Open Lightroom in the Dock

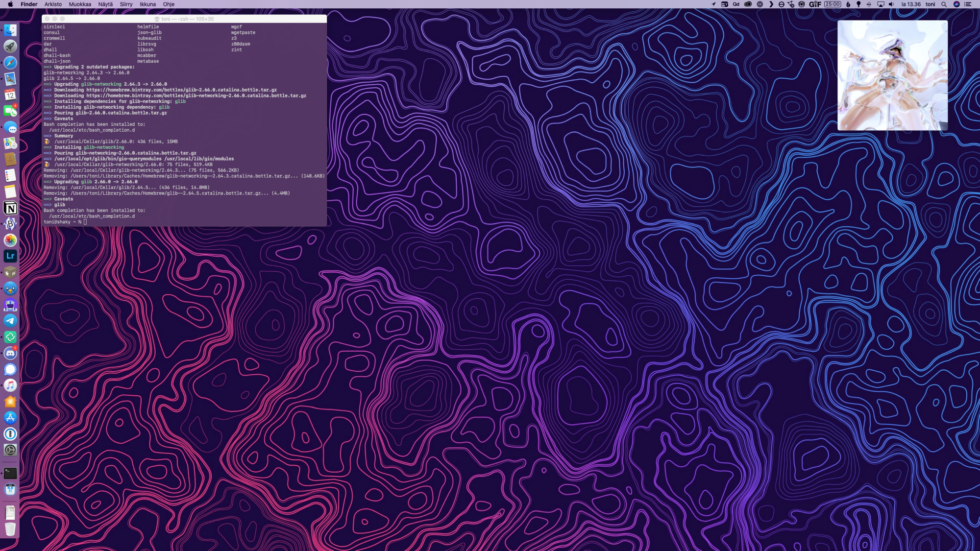[x=10, y=256]
